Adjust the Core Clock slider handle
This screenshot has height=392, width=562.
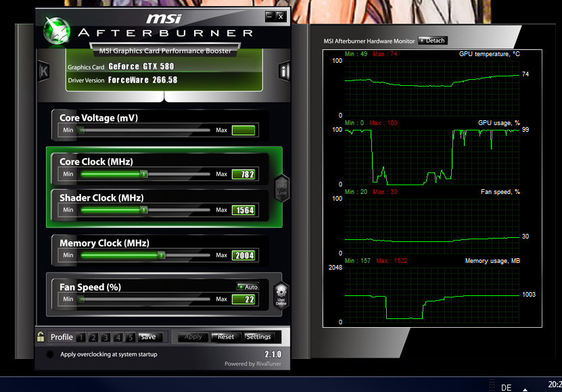click(144, 174)
